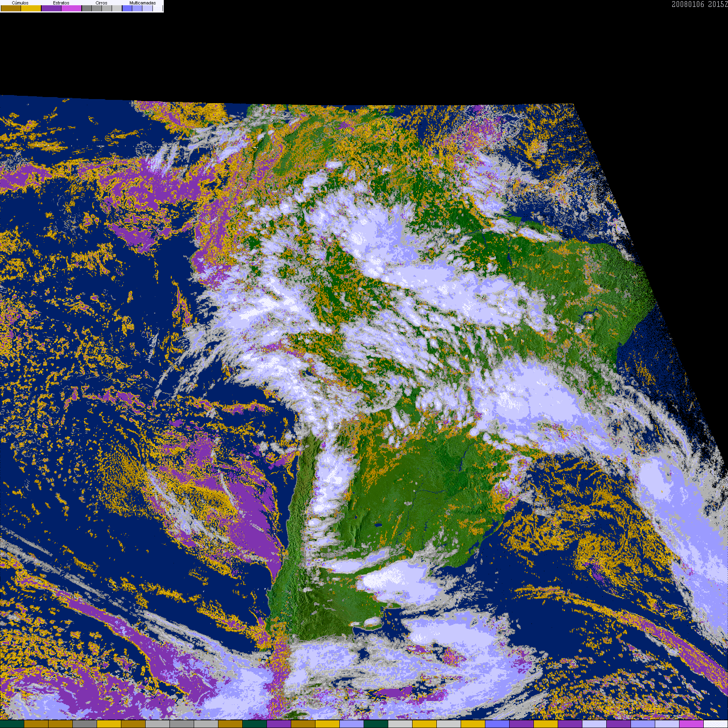Click the Estratos legend label
The image size is (728, 728).
(61, 3)
